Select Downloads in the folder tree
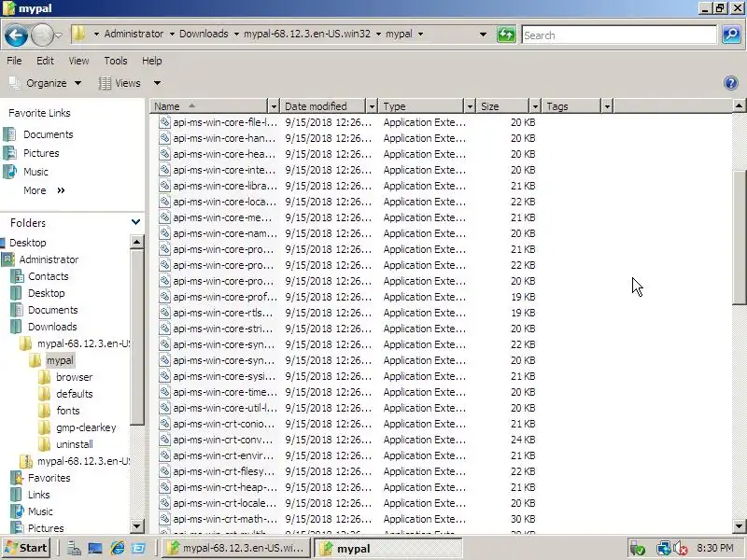This screenshot has width=747, height=560. 52,327
